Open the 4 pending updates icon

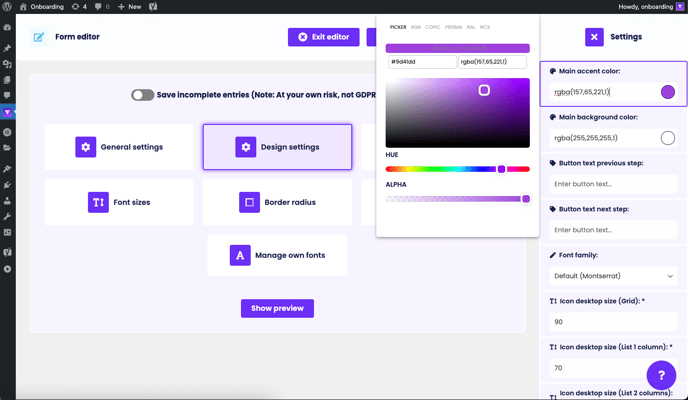79,7
